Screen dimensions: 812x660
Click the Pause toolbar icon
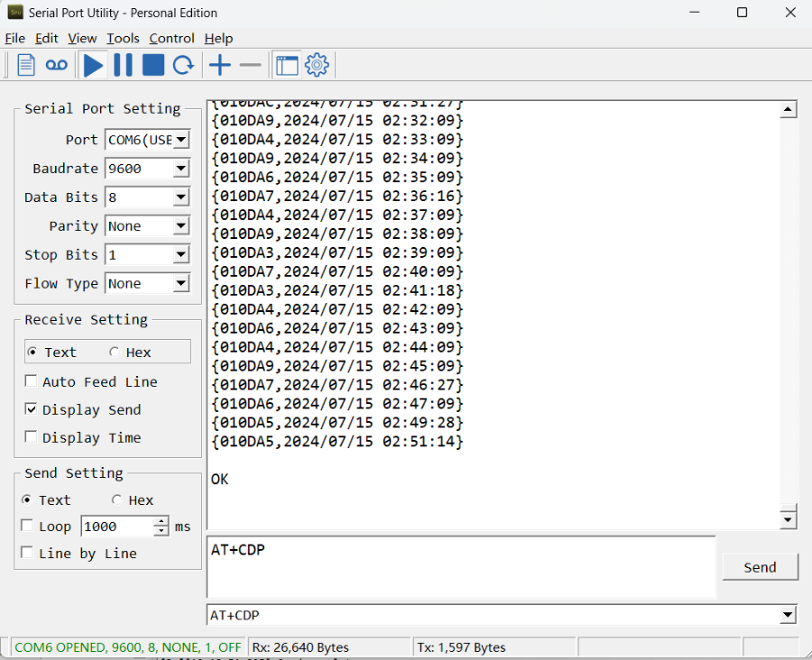coord(123,65)
